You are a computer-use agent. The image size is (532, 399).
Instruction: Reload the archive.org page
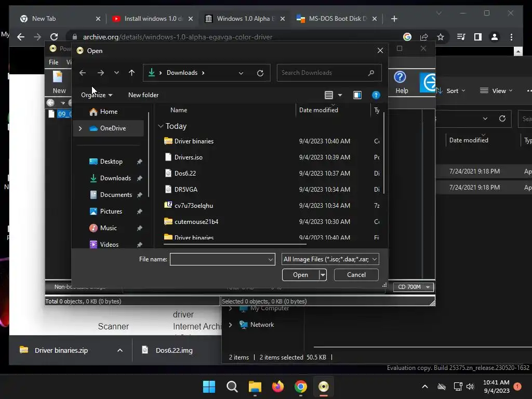pyautogui.click(x=54, y=37)
